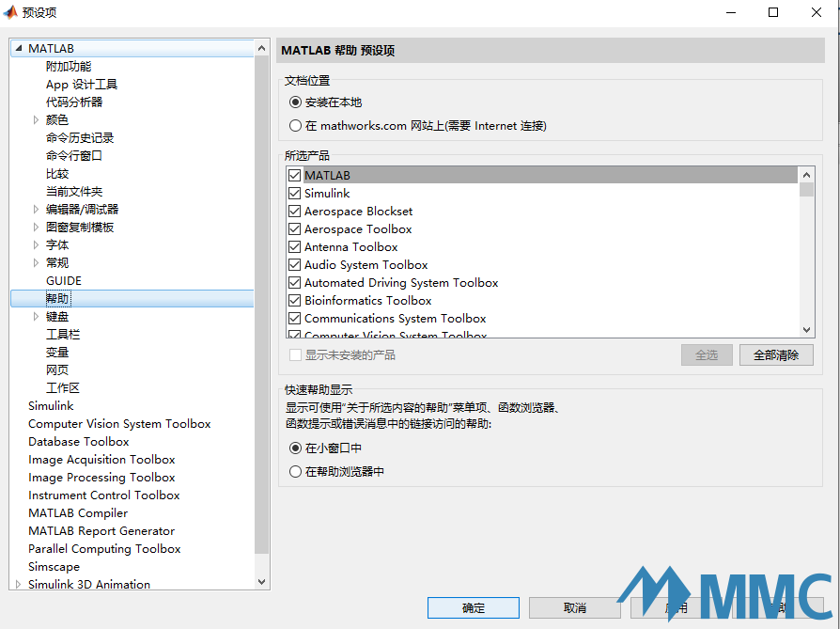This screenshot has height=629, width=840.
Task: Click the preferences tree scroll-down arrow
Action: [261, 582]
